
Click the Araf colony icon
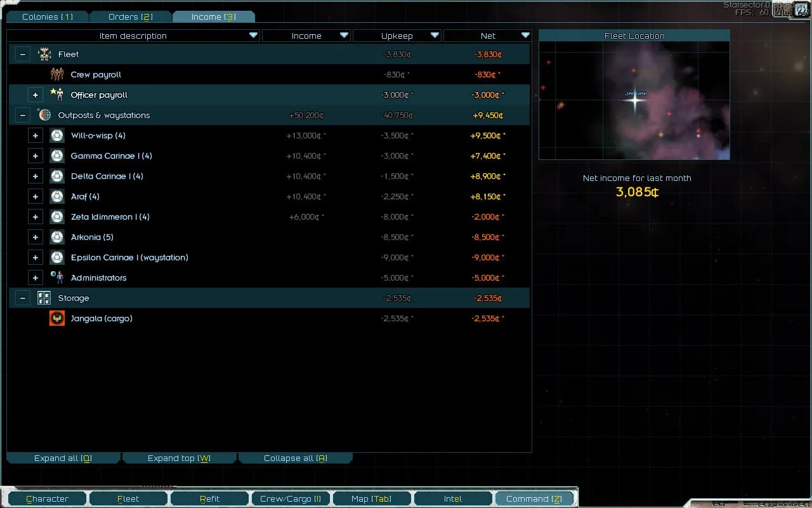pos(57,196)
